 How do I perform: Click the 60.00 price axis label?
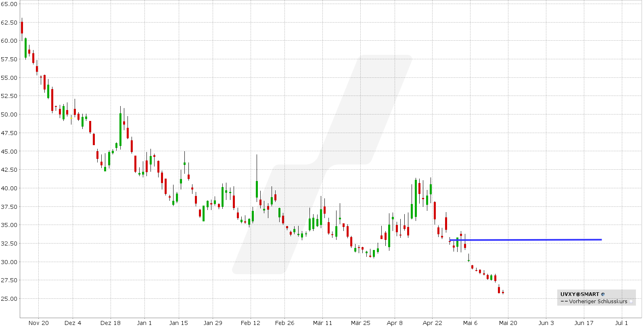(9, 41)
